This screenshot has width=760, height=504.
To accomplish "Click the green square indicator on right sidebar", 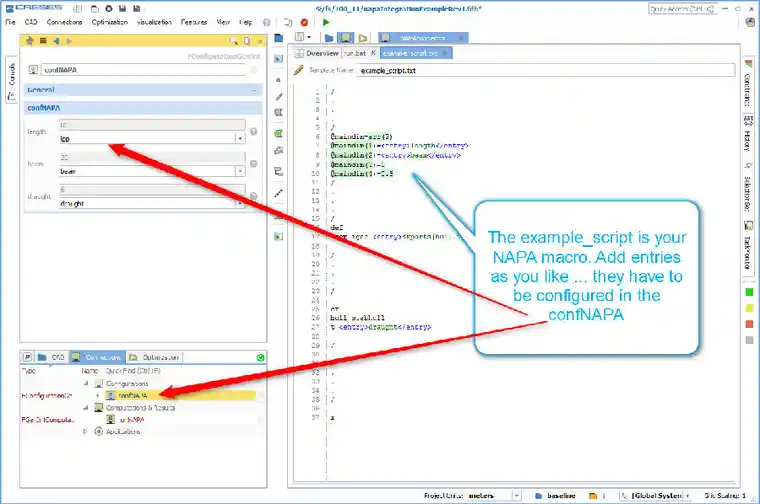I will [x=749, y=292].
